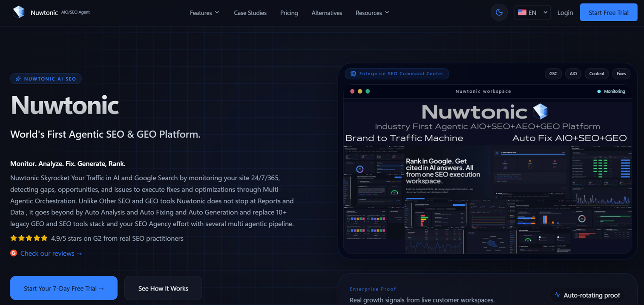Select the Fixes tab
The width and height of the screenshot is (644, 305).
(x=621, y=74)
